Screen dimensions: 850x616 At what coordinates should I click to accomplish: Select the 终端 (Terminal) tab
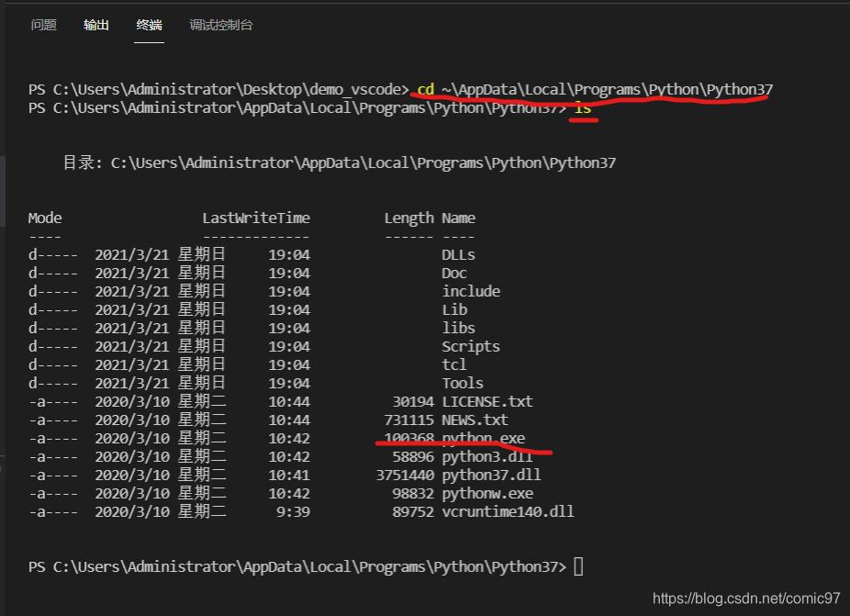tap(149, 25)
